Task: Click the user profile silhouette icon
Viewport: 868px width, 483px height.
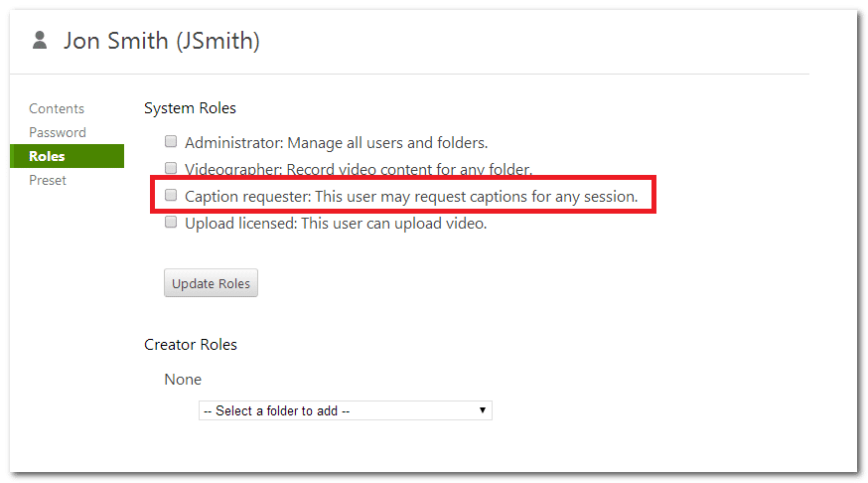Action: pos(40,41)
